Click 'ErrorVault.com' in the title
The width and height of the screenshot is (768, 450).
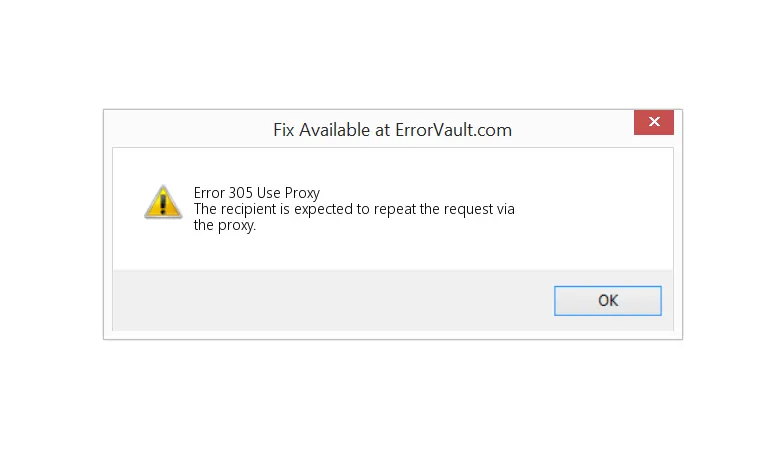(454, 130)
